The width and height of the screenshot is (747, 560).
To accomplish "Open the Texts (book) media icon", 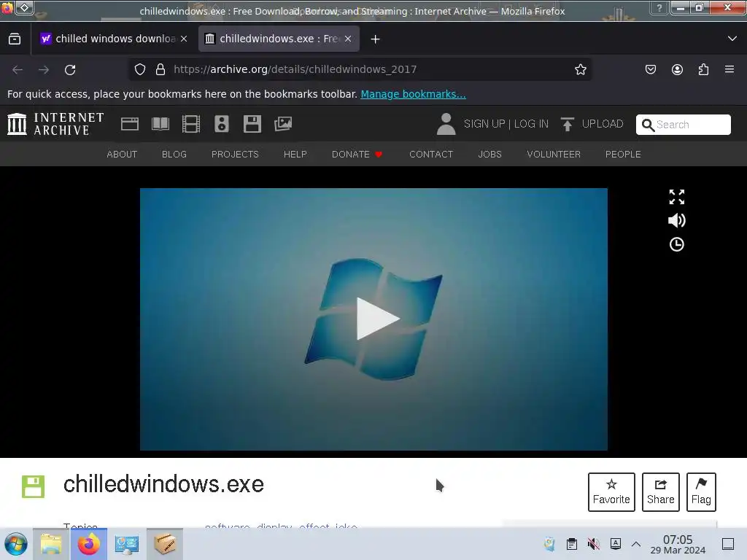I will pos(160,124).
